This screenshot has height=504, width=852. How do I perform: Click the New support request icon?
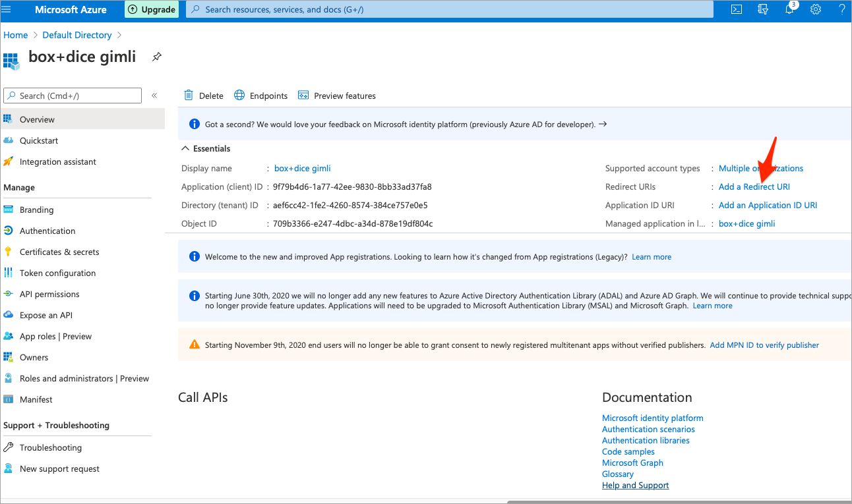click(x=9, y=468)
